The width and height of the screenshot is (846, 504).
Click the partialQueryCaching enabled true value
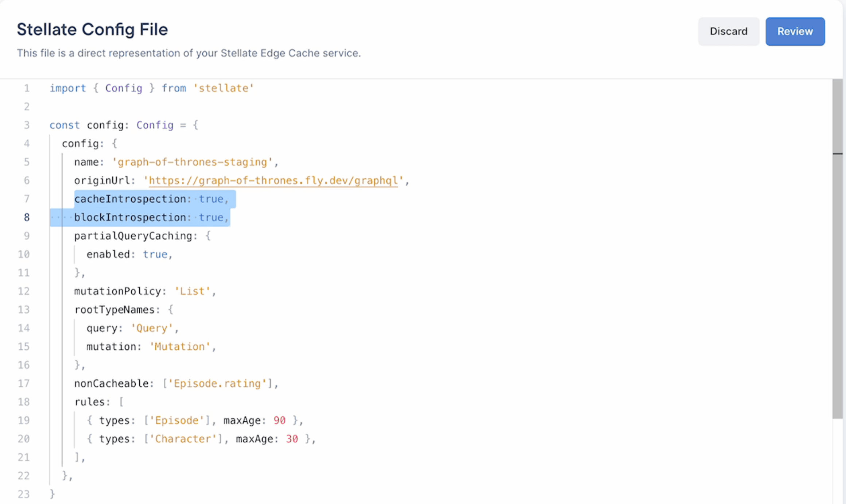156,254
